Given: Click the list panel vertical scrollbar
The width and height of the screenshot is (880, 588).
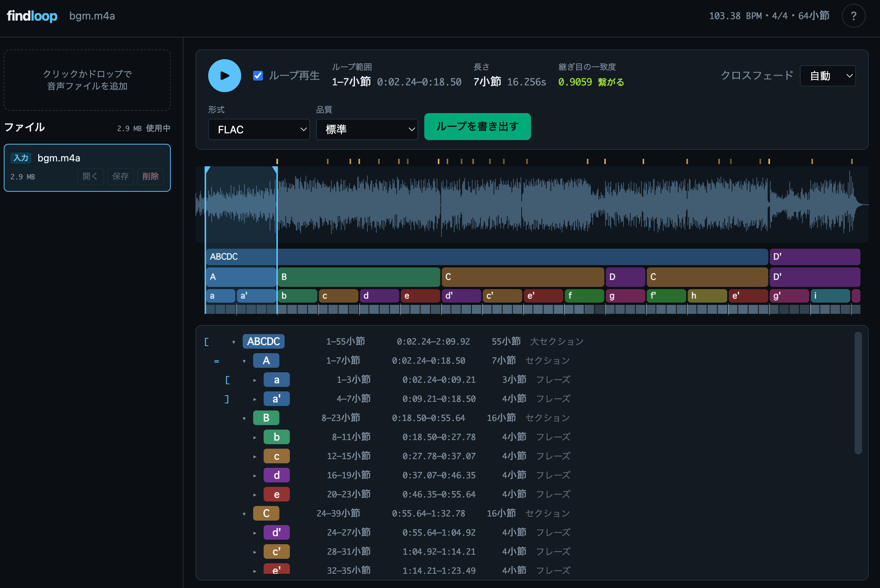Looking at the screenshot, I should [x=858, y=392].
